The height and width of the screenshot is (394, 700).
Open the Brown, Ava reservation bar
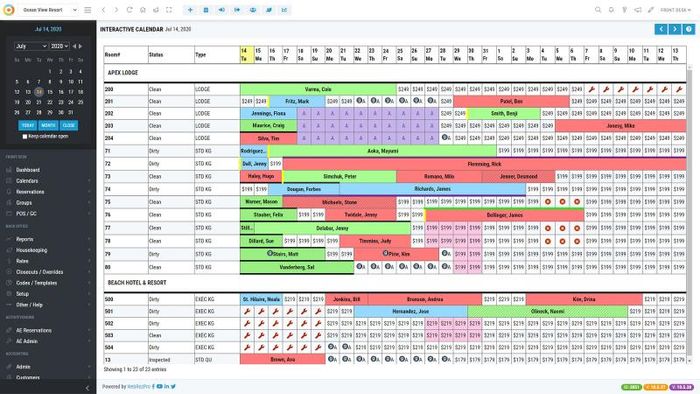[283, 359]
